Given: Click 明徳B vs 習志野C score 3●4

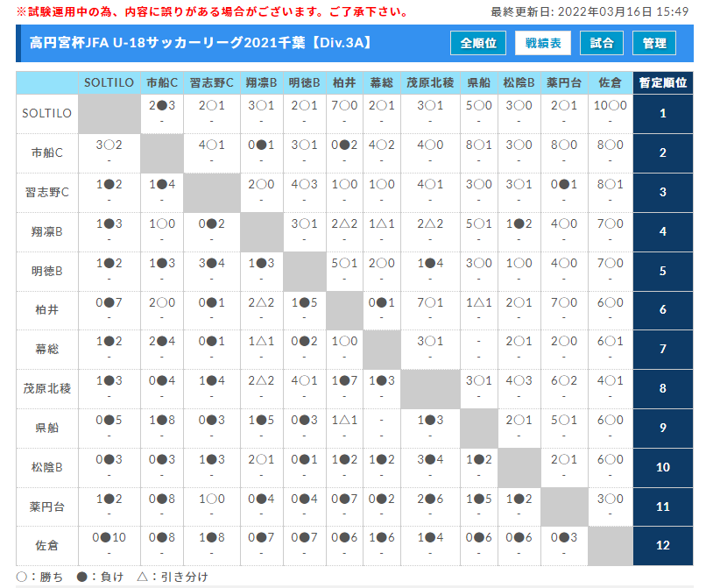Looking at the screenshot, I should [x=212, y=263].
